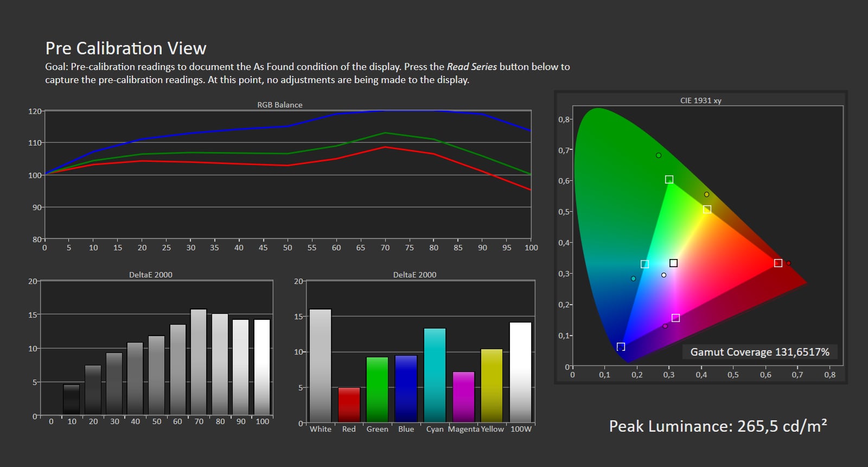Click the green target square in CIE diagram
The width and height of the screenshot is (868, 467).
point(669,180)
